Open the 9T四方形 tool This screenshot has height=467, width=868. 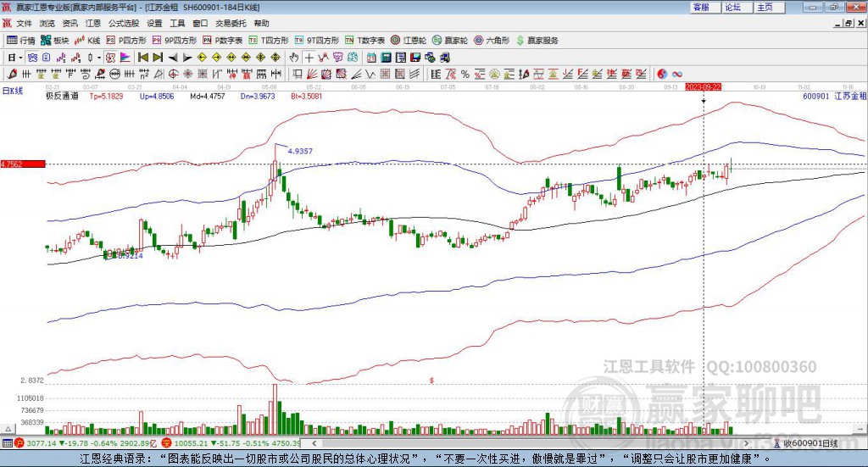(x=317, y=41)
